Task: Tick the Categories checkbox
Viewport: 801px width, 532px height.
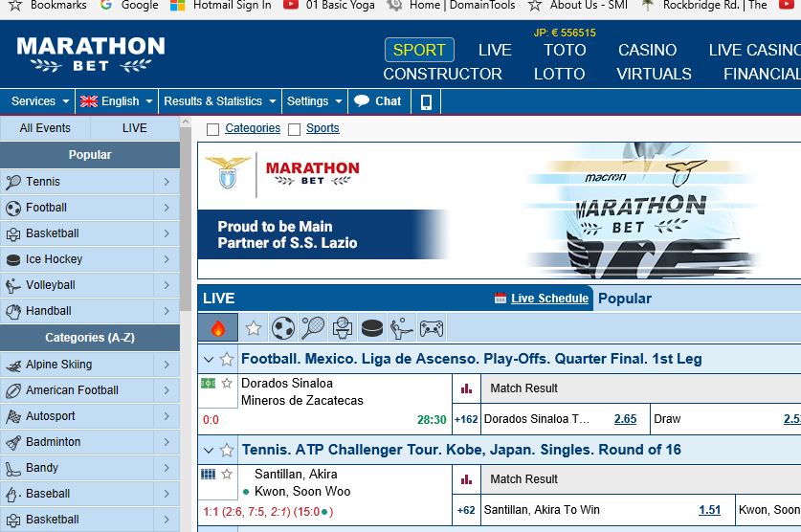Action: tap(213, 129)
